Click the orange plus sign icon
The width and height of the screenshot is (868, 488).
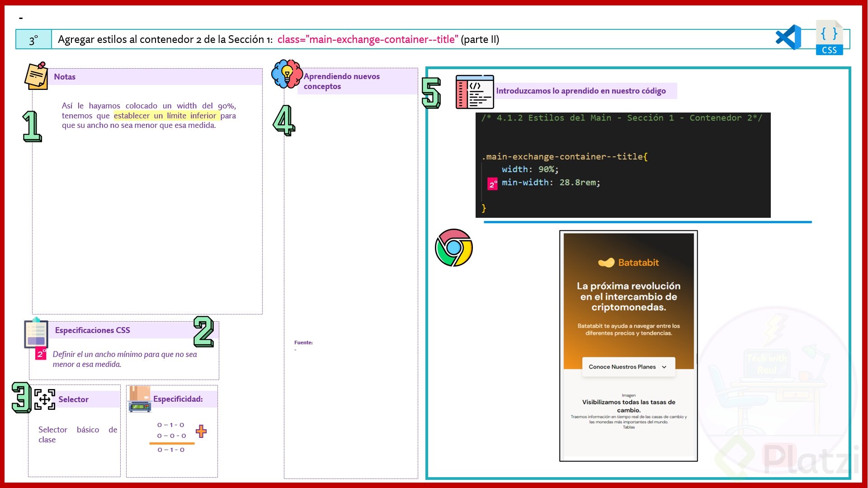click(201, 431)
